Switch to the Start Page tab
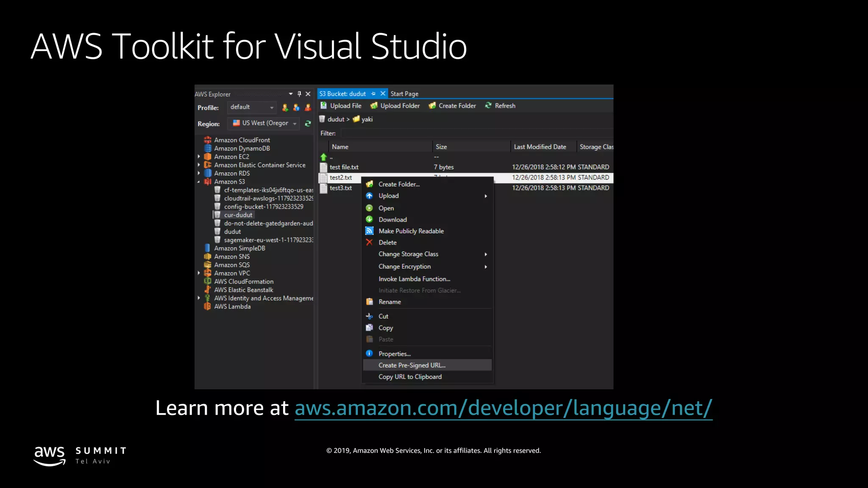868x488 pixels. tap(404, 94)
